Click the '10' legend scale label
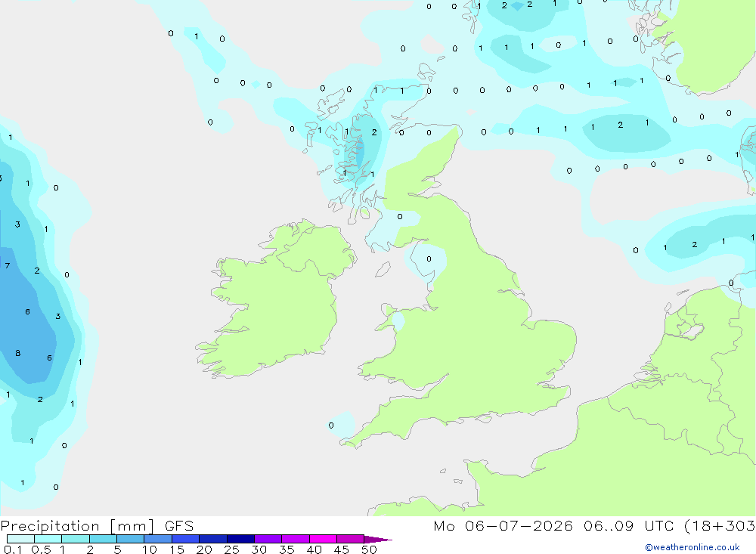This screenshot has width=756, height=554. pyautogui.click(x=150, y=549)
